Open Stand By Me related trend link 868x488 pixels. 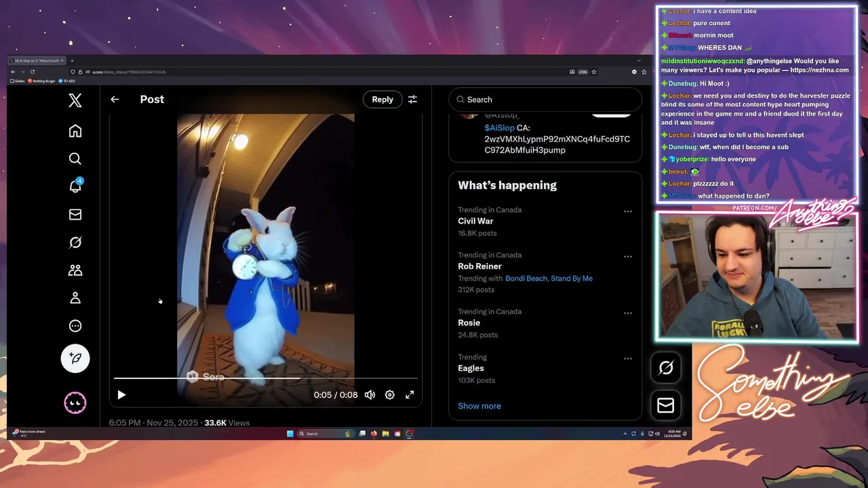(x=572, y=278)
